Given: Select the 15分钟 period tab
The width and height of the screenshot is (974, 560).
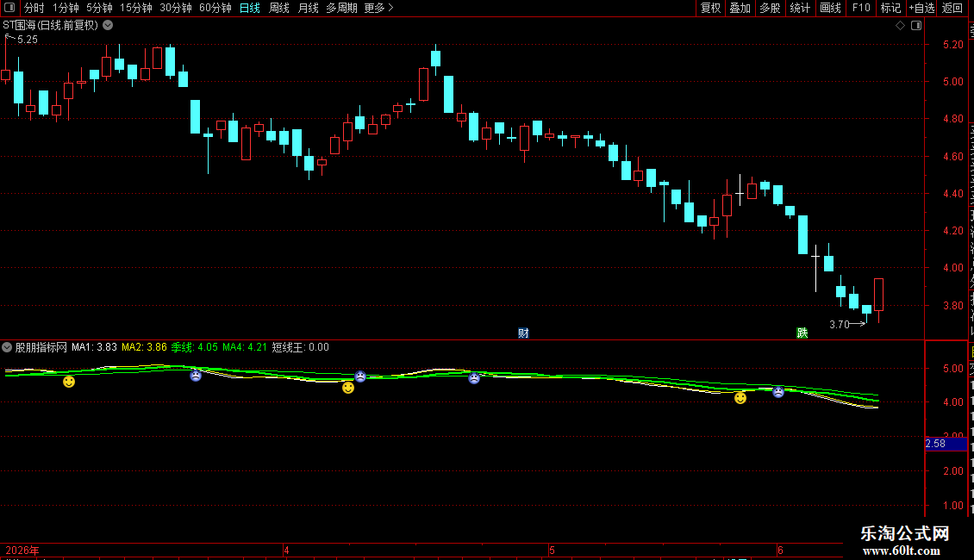Looking at the screenshot, I should click(x=136, y=8).
